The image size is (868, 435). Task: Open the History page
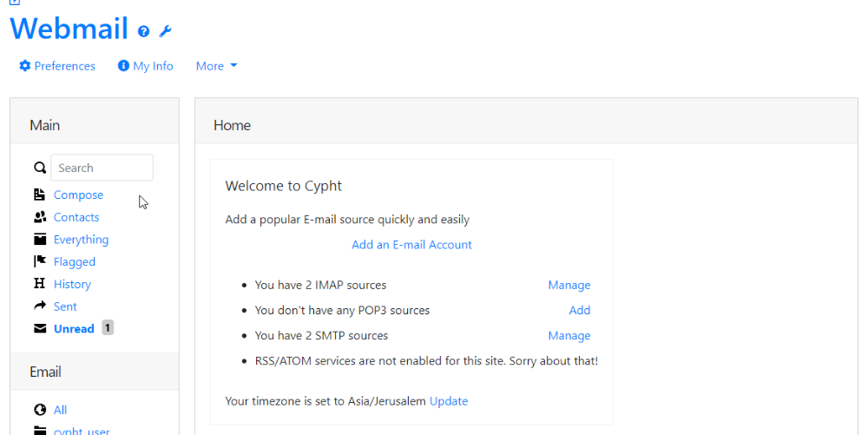tap(72, 284)
